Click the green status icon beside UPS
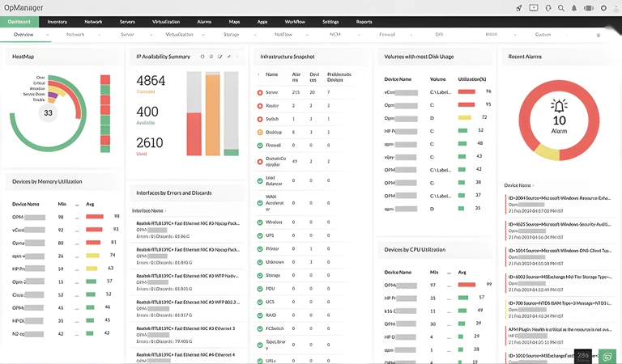 point(260,235)
